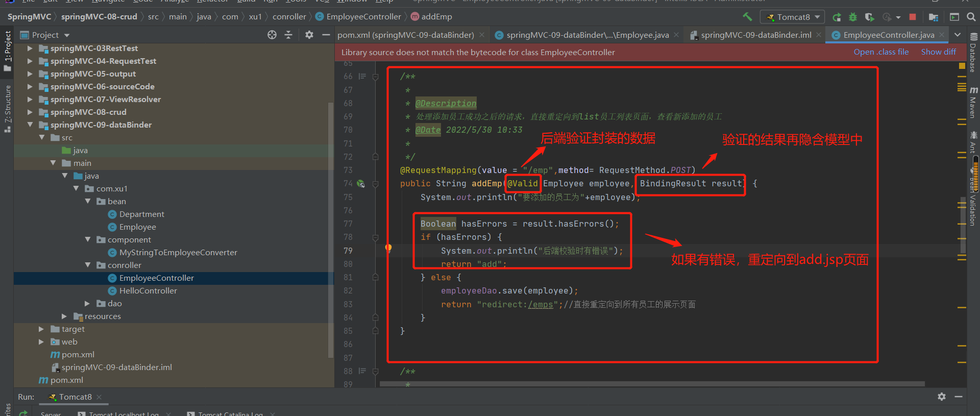Click the Show diff link
The width and height of the screenshot is (980, 416).
[938, 52]
